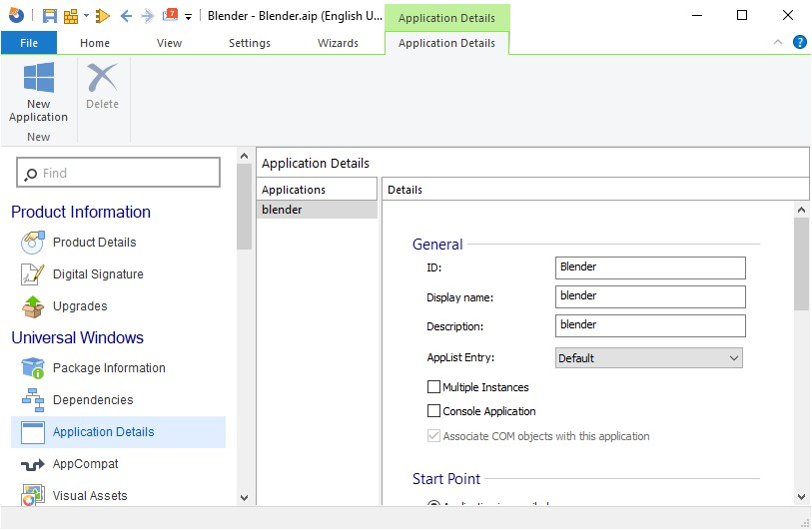This screenshot has height=530, width=812.
Task: Open the AppList Entry dropdown
Action: [x=649, y=357]
